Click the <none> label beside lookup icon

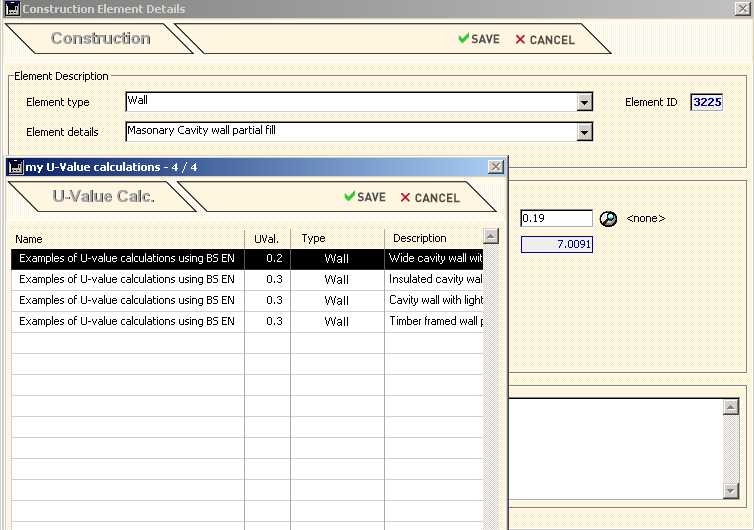tap(646, 219)
